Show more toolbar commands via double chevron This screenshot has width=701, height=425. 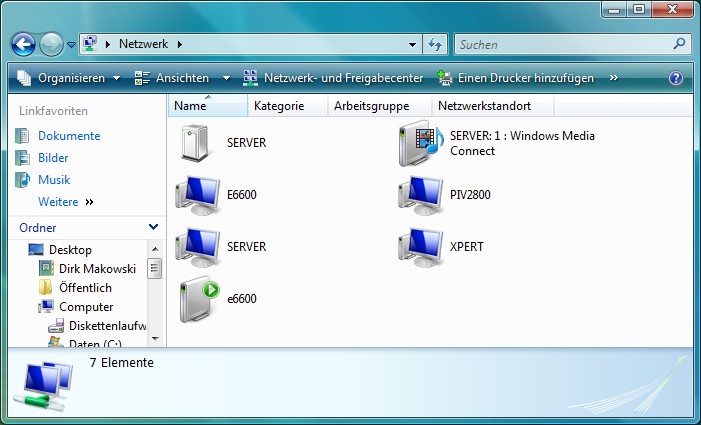[613, 78]
